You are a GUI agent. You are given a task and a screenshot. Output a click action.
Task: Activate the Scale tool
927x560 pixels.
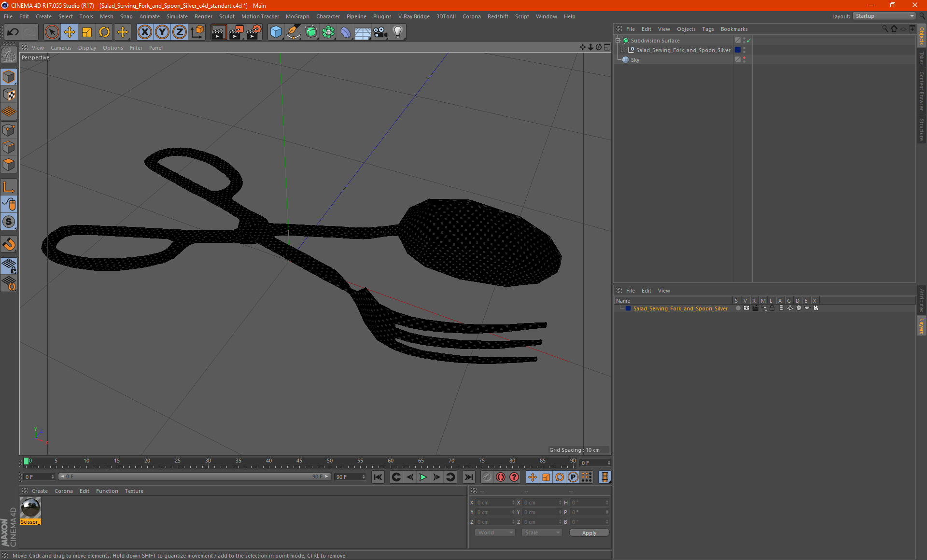87,32
